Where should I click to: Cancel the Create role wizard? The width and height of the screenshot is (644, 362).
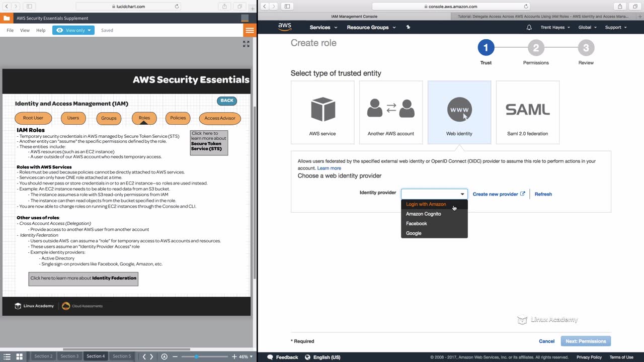pyautogui.click(x=546, y=341)
